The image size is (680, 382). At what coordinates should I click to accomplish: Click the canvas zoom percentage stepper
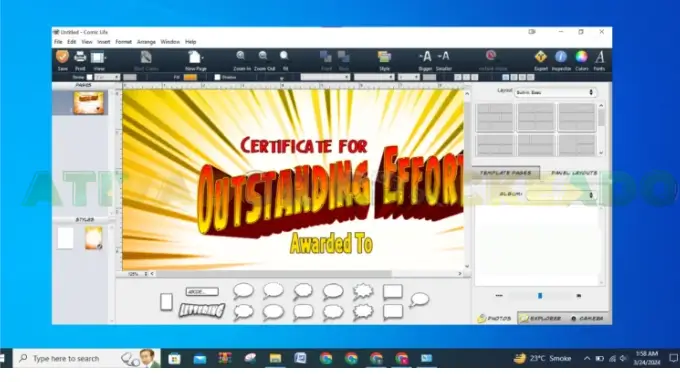146,274
